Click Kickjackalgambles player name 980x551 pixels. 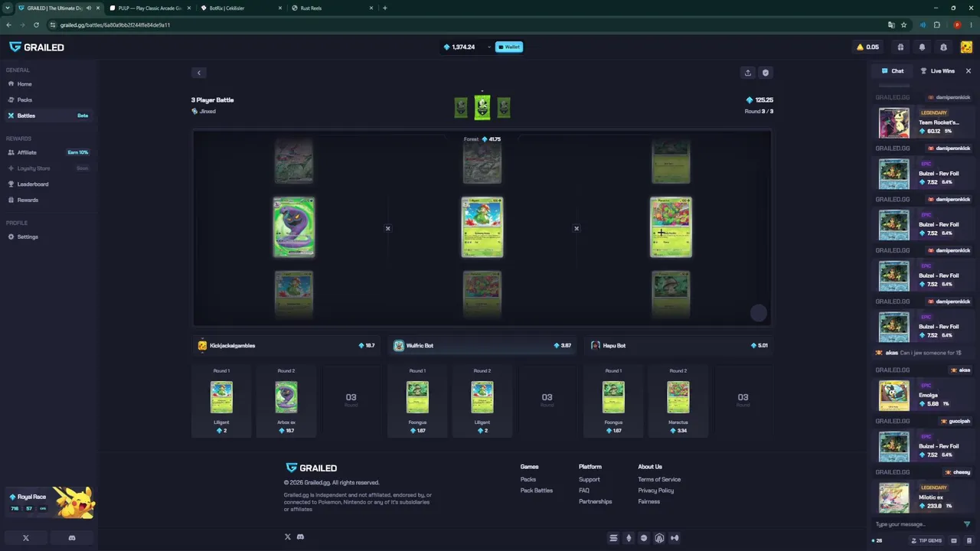[233, 346]
